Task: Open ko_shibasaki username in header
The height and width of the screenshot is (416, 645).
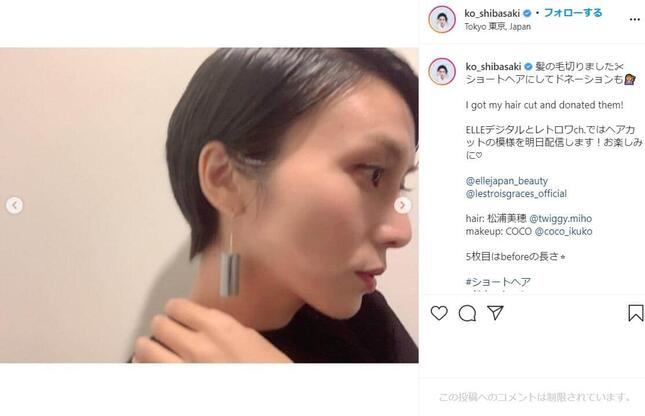Action: coord(492,13)
